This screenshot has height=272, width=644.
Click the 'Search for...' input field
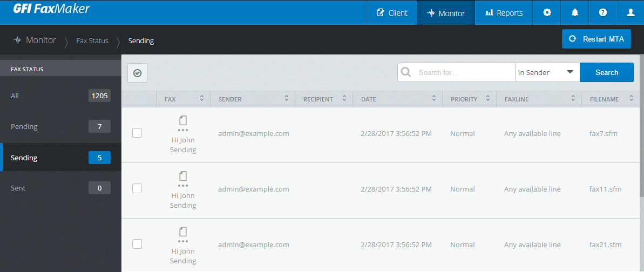pyautogui.click(x=464, y=72)
